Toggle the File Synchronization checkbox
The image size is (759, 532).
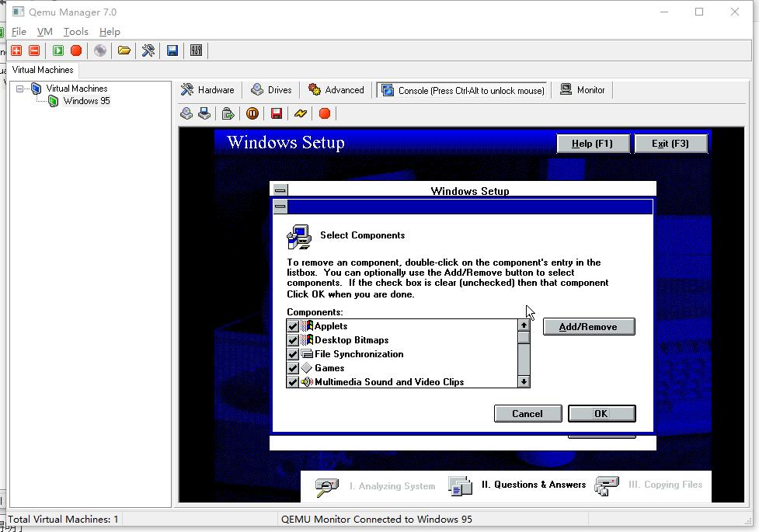[292, 354]
